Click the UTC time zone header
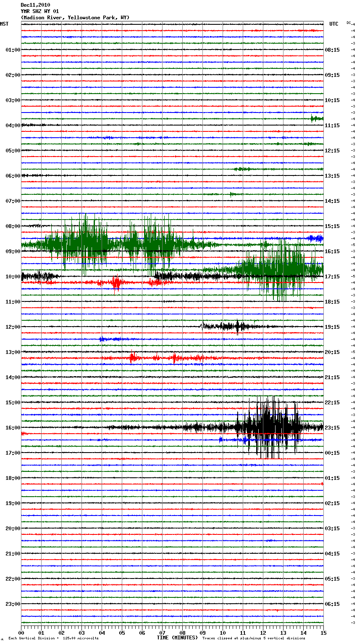 tap(333, 24)
